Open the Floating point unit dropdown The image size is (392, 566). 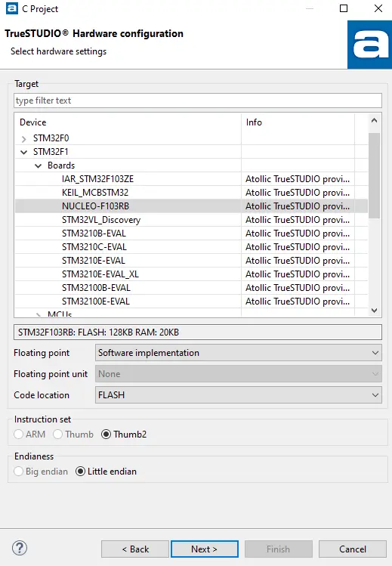point(239,374)
